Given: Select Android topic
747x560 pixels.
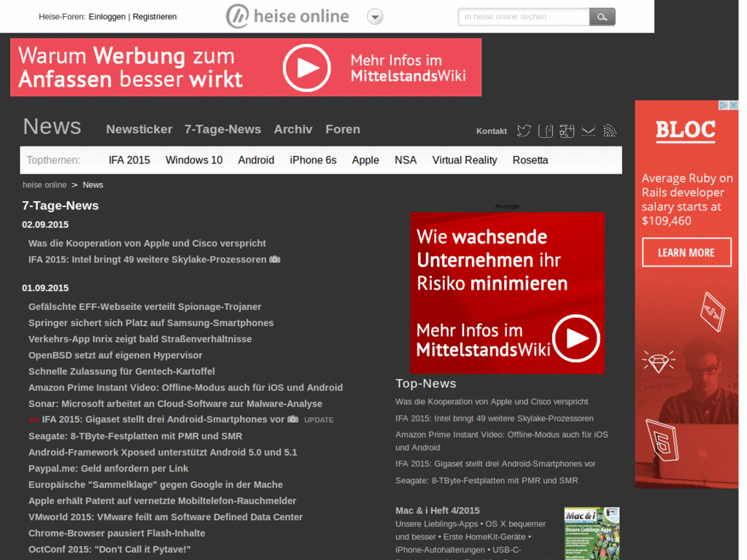Looking at the screenshot, I should click(256, 160).
